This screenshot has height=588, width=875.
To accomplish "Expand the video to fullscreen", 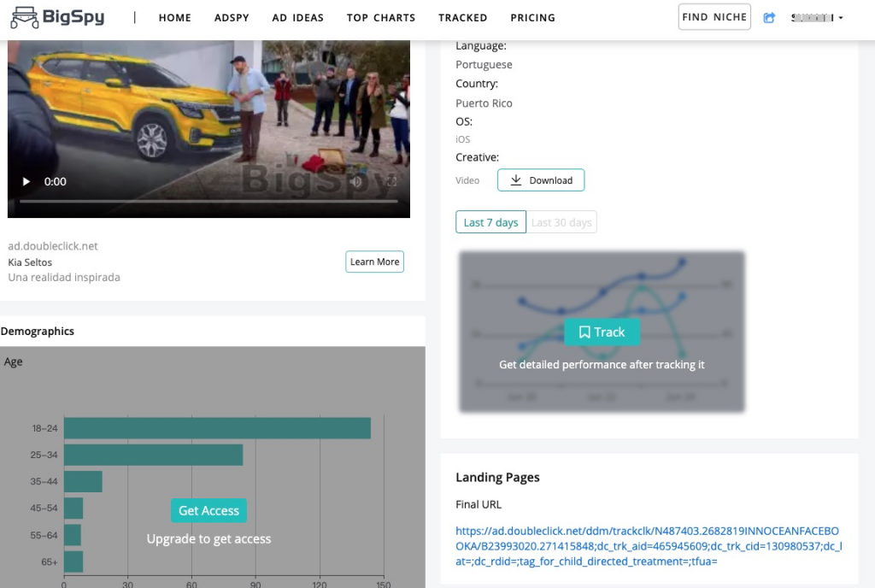I will tap(391, 181).
